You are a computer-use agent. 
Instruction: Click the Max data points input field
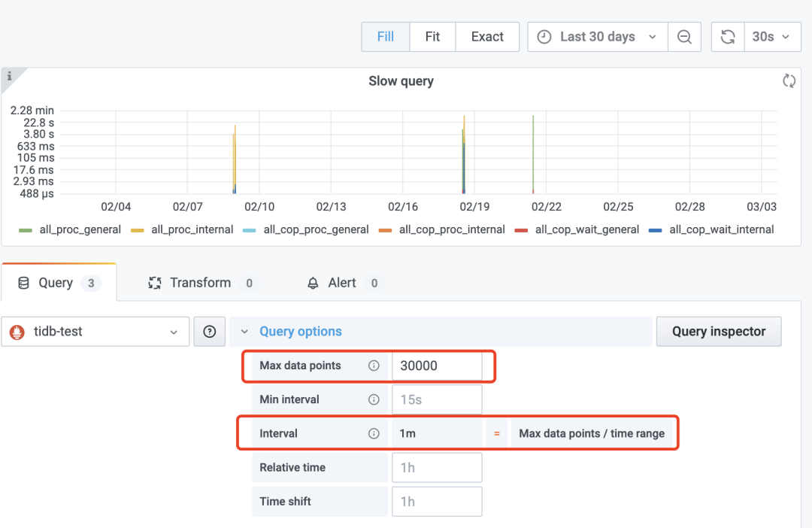click(436, 366)
